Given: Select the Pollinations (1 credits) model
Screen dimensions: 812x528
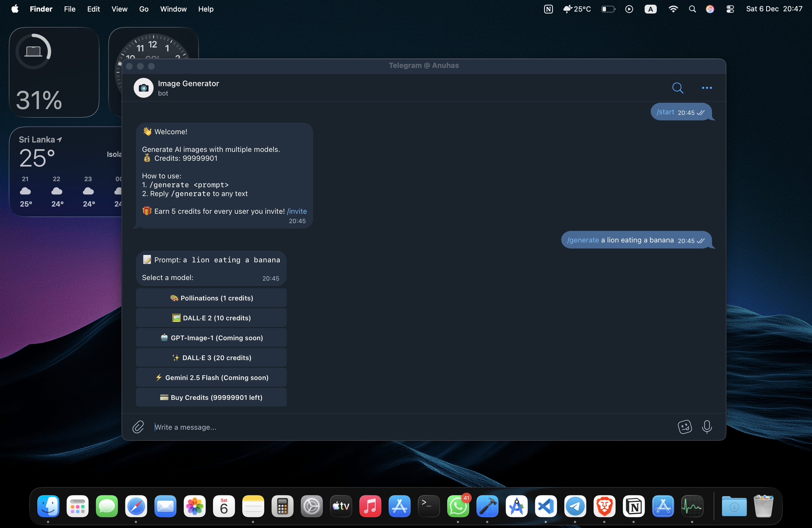Looking at the screenshot, I should pos(211,298).
